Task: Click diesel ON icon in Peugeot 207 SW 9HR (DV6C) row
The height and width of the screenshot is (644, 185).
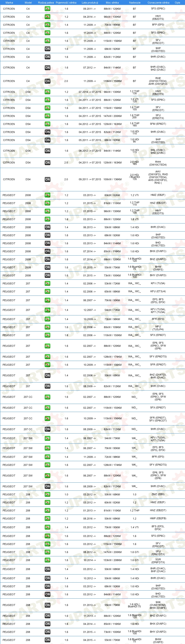Action: pyautogui.click(x=47, y=486)
